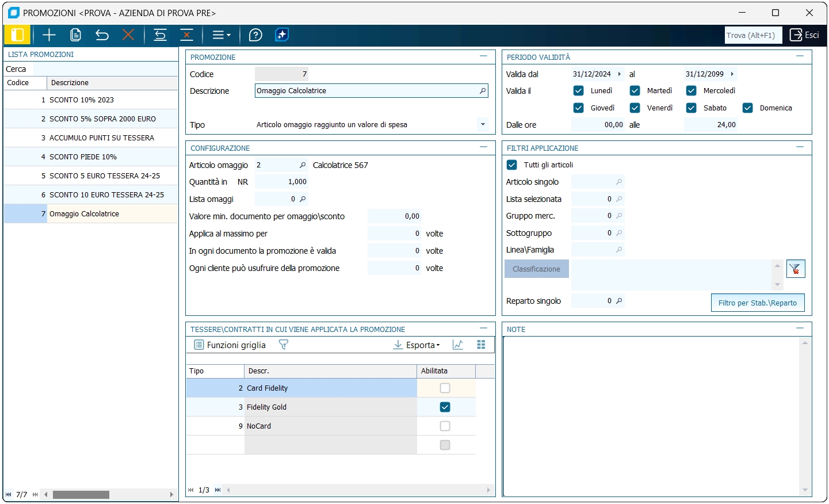
Task: Click search magnifier in Articolo omaggio field
Action: 303,165
